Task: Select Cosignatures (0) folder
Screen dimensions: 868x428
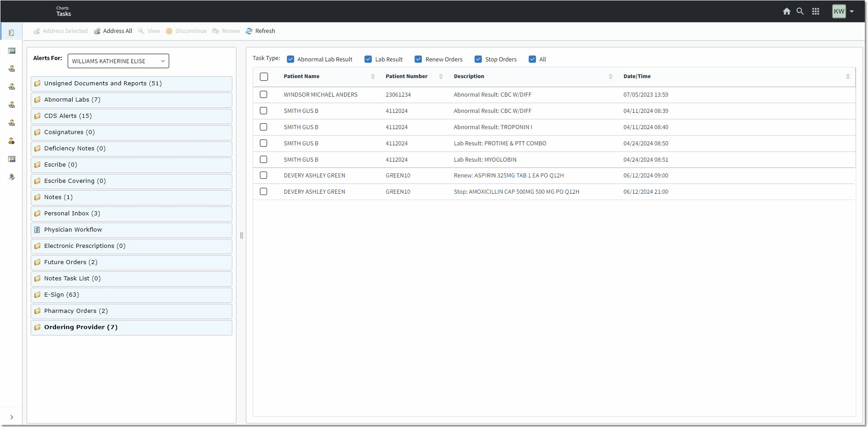Action: click(131, 132)
